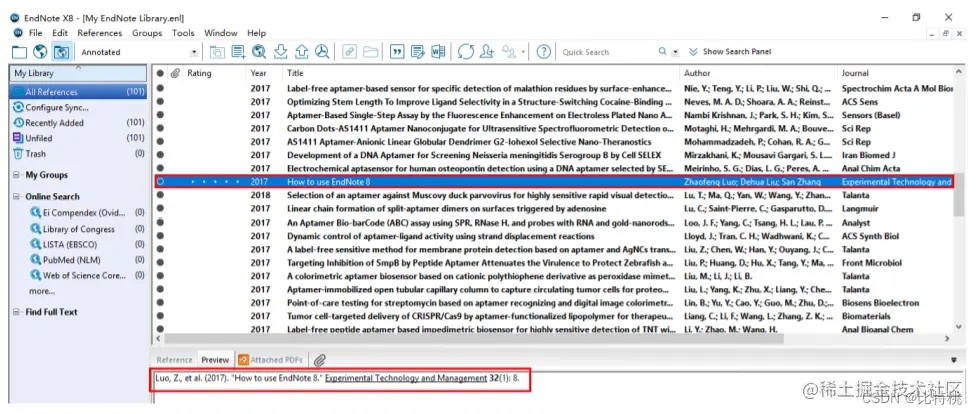
Task: Switch to Local Library Mode icon
Action: click(19, 52)
